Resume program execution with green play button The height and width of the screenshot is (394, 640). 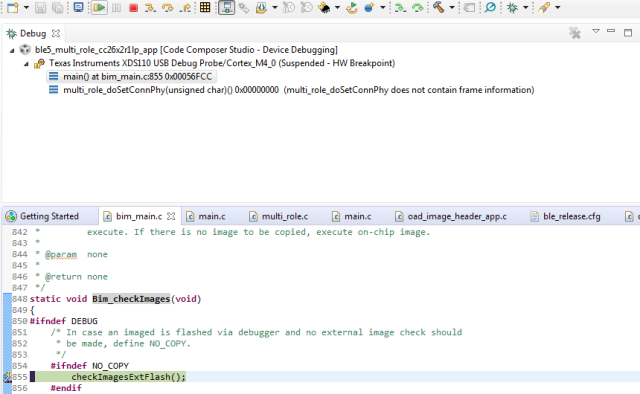click(x=99, y=7)
